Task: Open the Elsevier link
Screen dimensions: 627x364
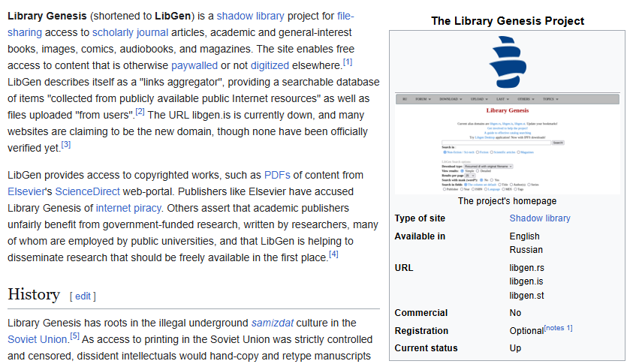Action: pyautogui.click(x=26, y=191)
